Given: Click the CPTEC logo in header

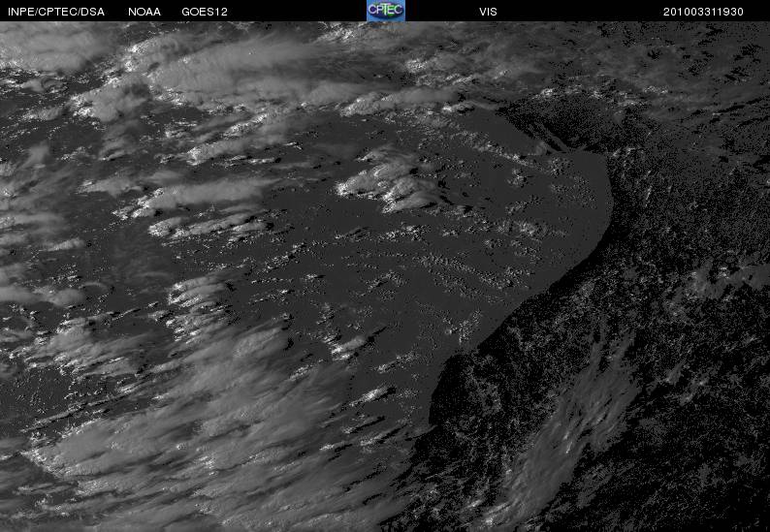Looking at the screenshot, I should [386, 11].
